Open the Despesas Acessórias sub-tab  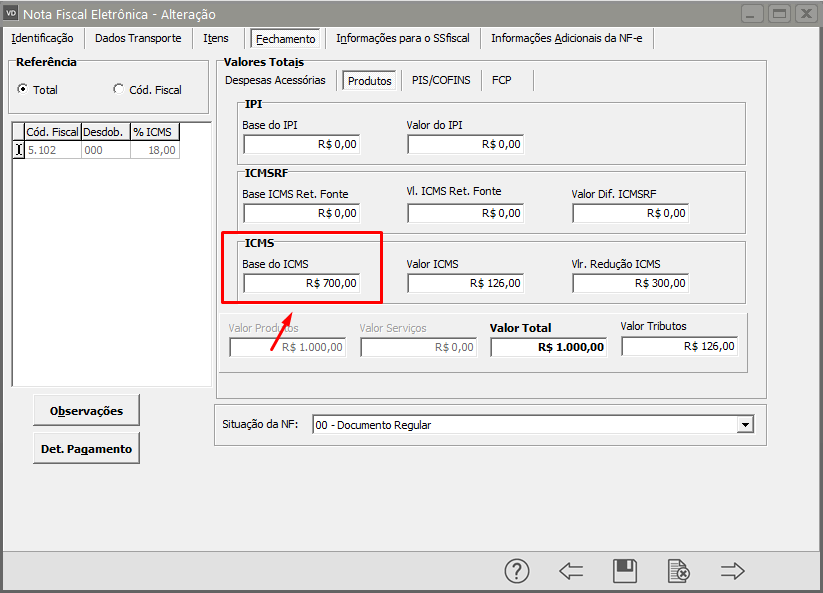pos(275,80)
